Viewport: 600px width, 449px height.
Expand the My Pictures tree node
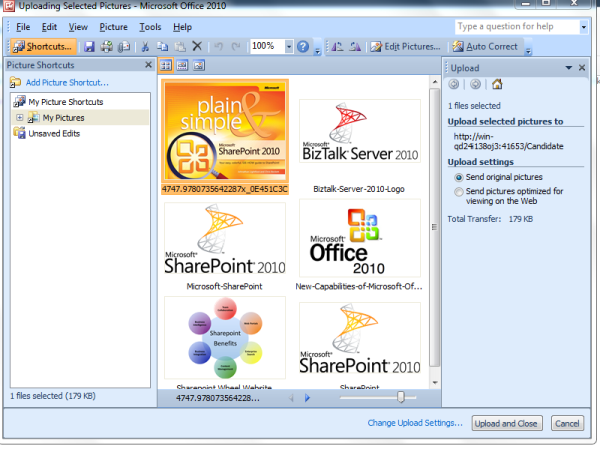click(20, 118)
